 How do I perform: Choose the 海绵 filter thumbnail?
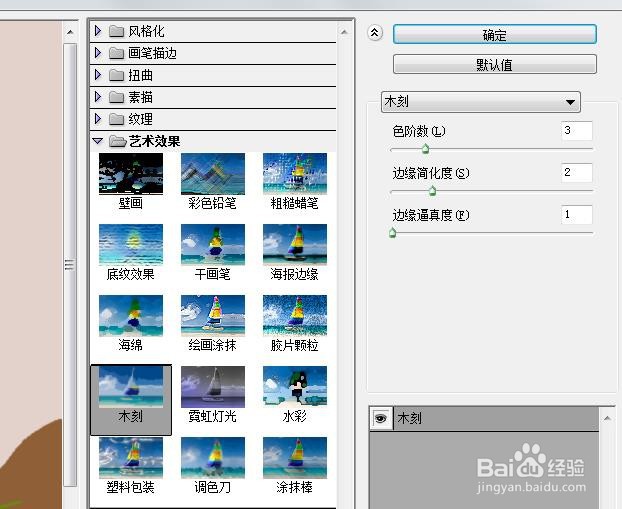click(x=131, y=316)
